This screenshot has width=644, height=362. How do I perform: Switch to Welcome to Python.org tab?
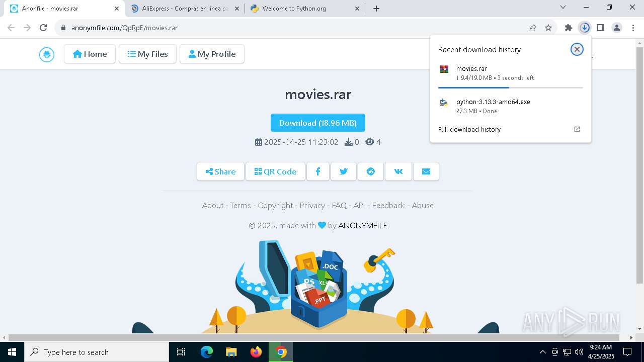coord(304,9)
